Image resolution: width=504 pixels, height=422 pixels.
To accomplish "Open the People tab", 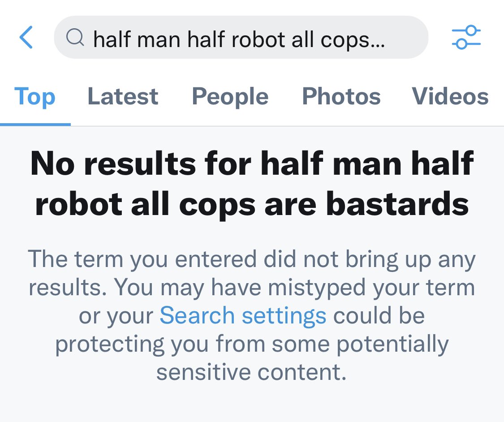I will point(230,96).
